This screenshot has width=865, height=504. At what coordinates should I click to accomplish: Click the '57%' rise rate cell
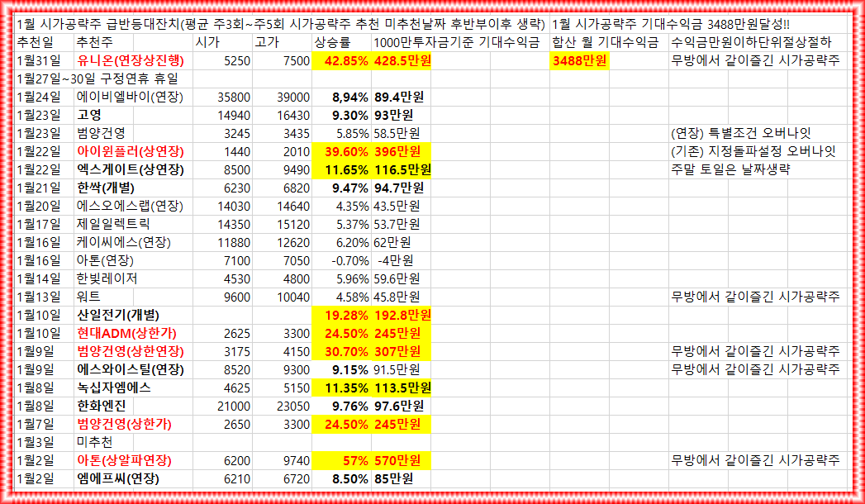[x=341, y=461]
